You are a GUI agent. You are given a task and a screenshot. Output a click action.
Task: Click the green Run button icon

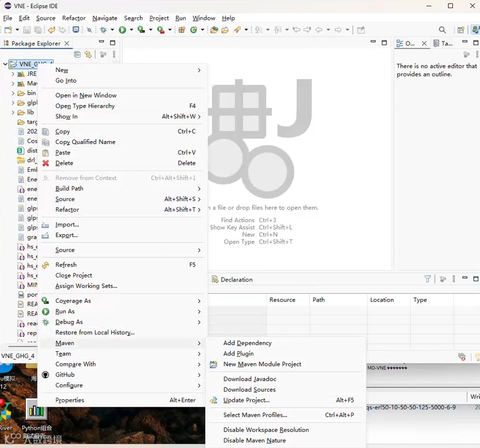(123, 30)
